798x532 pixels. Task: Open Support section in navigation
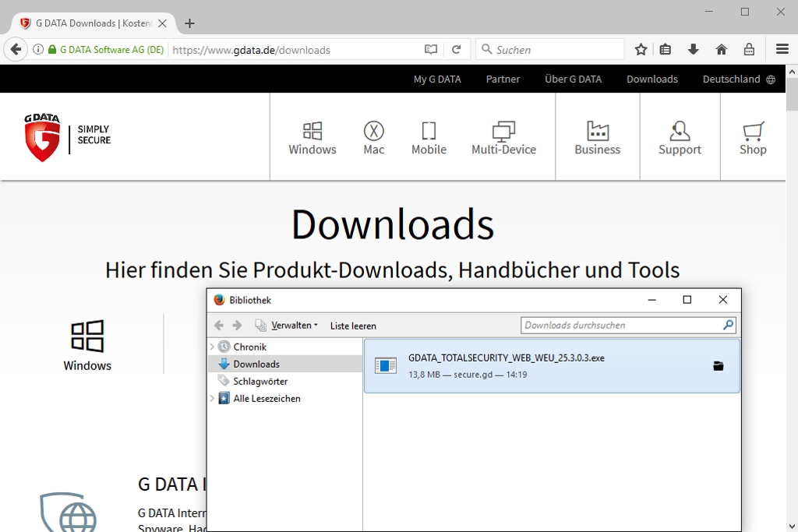pyautogui.click(x=680, y=138)
